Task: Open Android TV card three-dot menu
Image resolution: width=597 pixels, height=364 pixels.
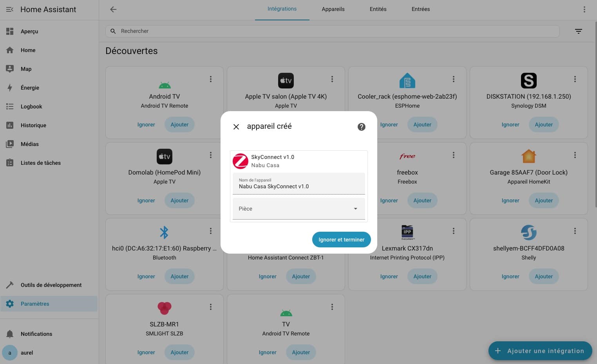Action: 211,79
